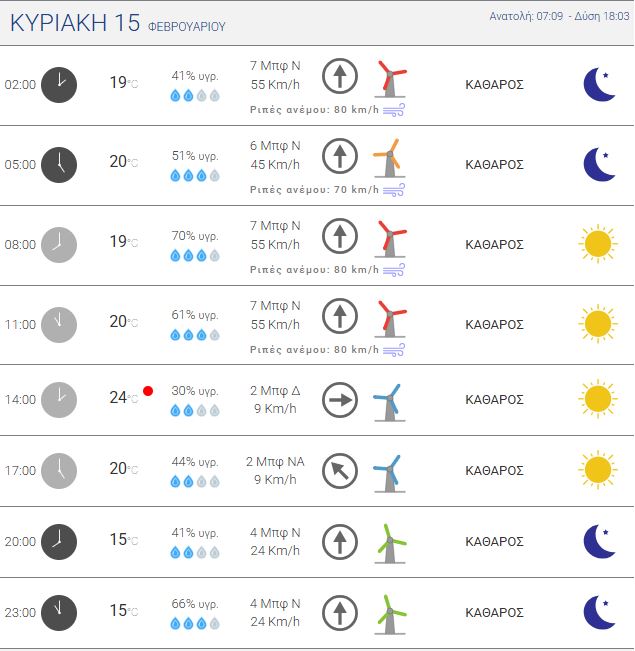Click the 02:00 dark clock icon

point(59,84)
